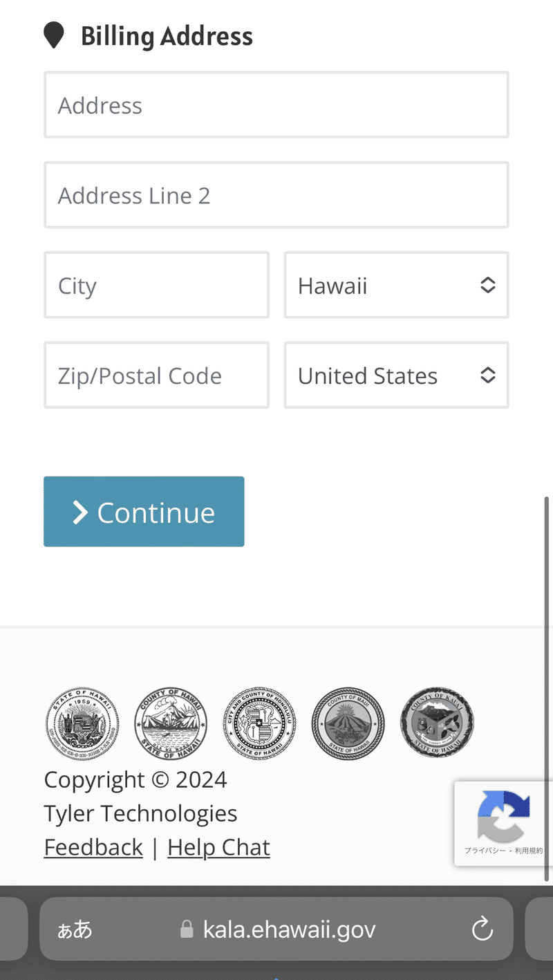Click the County of Kauai seal

click(x=437, y=722)
